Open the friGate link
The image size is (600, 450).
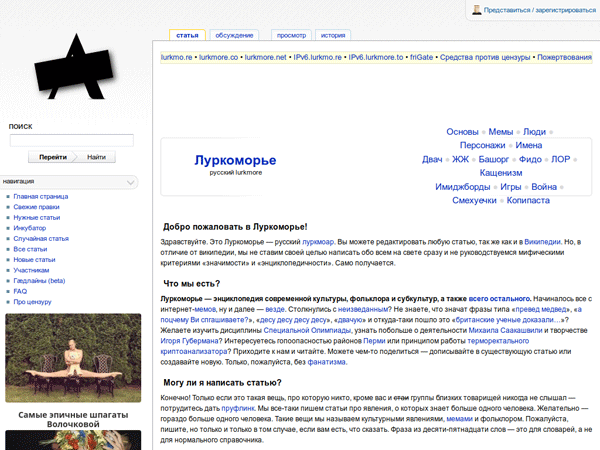click(x=422, y=57)
